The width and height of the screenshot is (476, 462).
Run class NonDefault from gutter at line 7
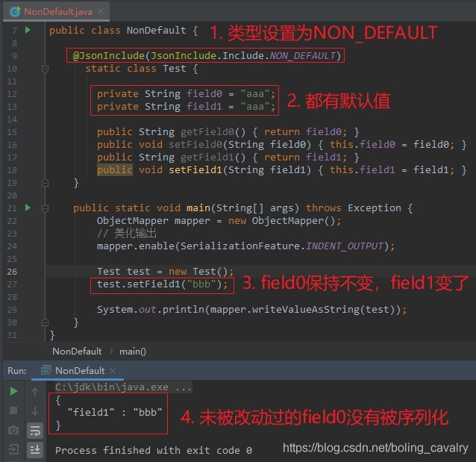[x=28, y=30]
